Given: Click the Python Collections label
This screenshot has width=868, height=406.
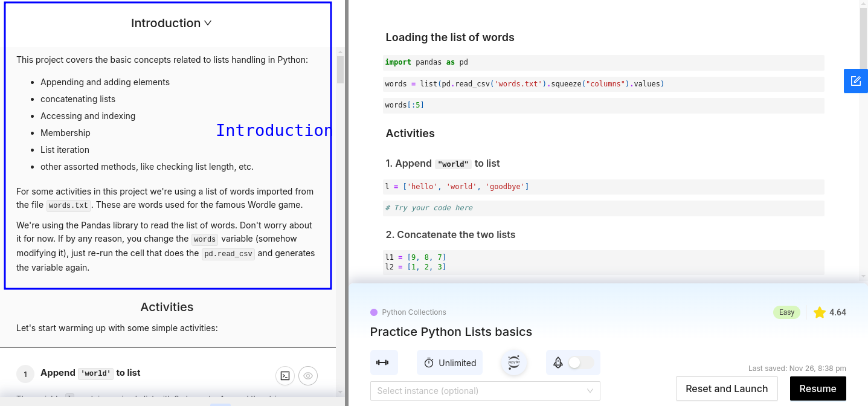Looking at the screenshot, I should click(414, 312).
